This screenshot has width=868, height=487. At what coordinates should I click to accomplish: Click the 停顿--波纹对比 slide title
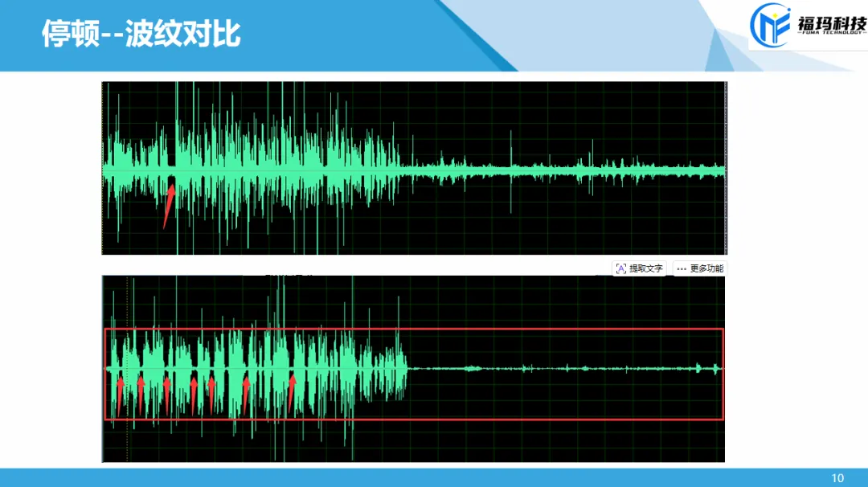pos(141,34)
